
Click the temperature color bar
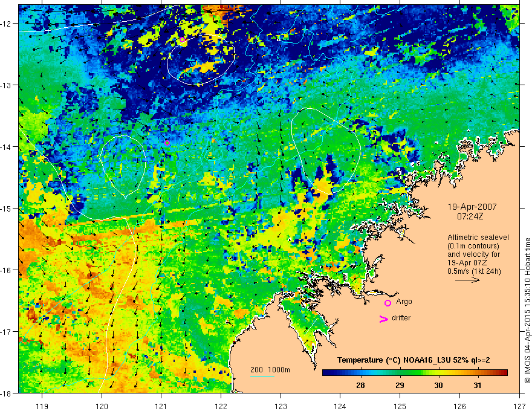point(415,372)
